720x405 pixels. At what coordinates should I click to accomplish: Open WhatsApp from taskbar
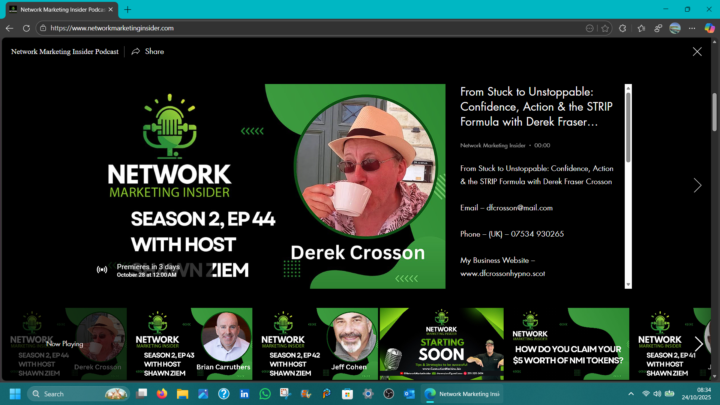point(265,394)
